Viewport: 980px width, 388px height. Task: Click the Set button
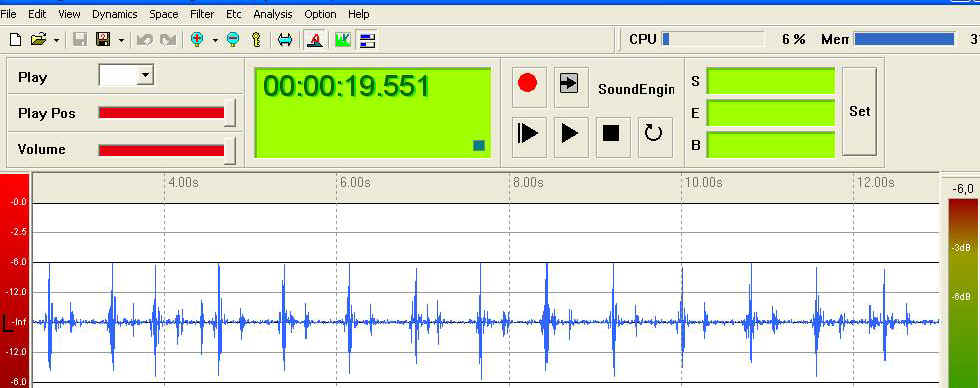tap(859, 111)
